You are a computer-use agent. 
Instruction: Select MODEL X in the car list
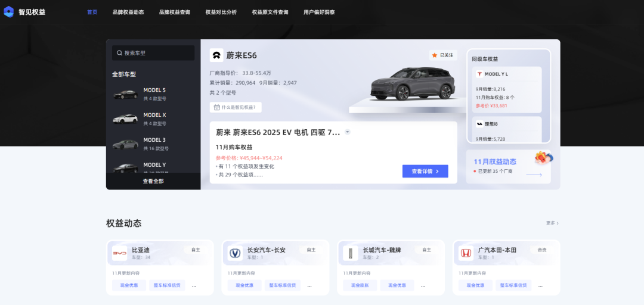pos(153,119)
